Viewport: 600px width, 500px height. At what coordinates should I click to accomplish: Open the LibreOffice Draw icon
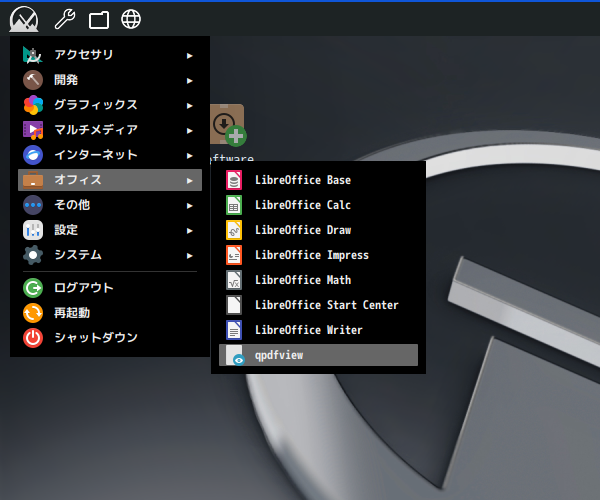(x=234, y=230)
